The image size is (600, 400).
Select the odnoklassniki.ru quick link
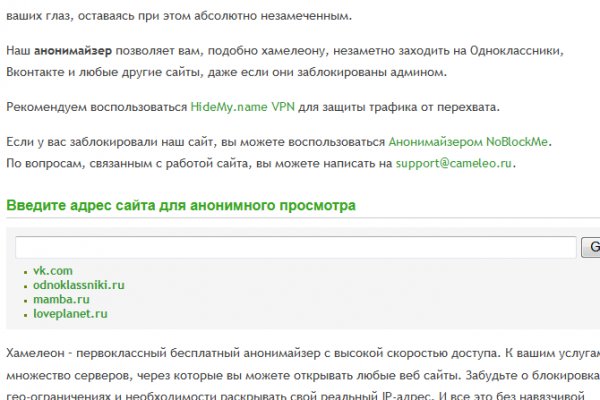[79, 285]
